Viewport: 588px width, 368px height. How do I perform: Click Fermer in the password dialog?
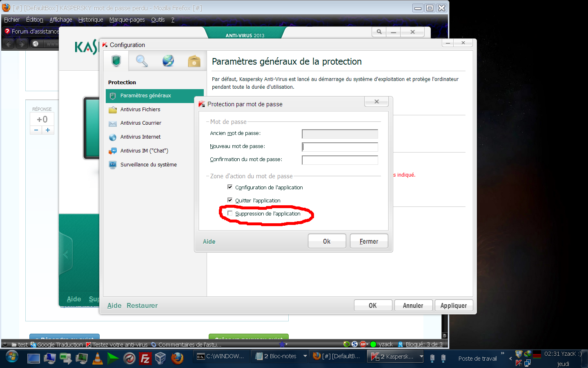pos(369,241)
